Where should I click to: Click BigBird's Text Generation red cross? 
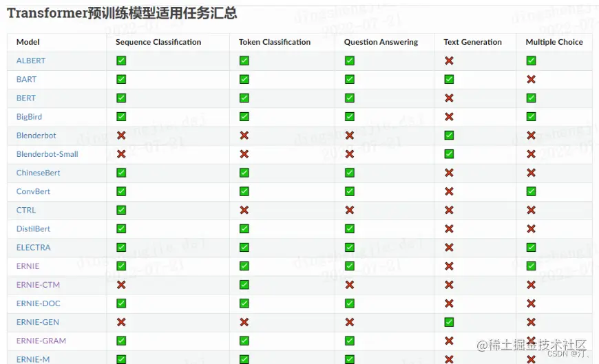[x=449, y=117]
